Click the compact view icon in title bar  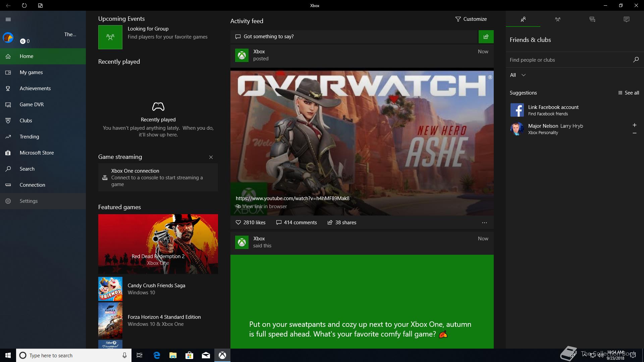click(x=40, y=5)
